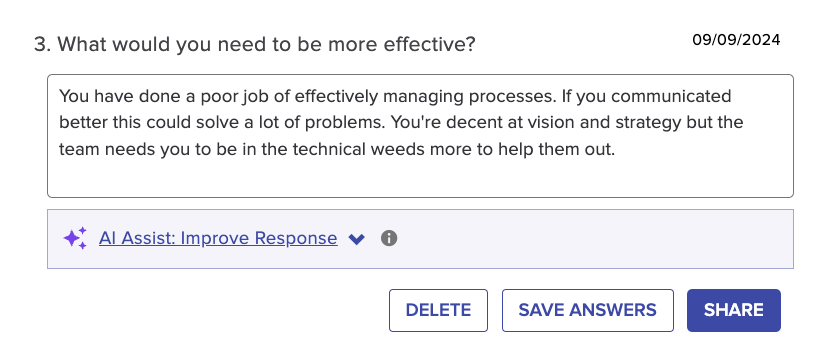Click the DELETE button
The image size is (840, 360).
pos(438,310)
